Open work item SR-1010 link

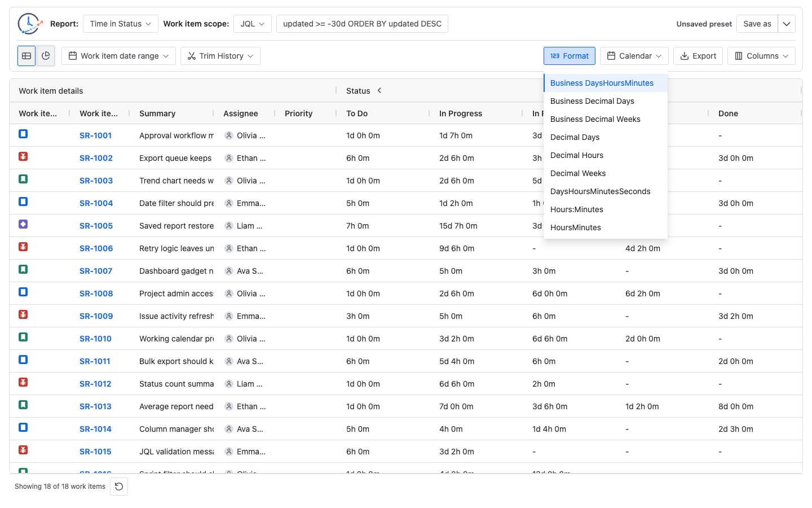click(95, 339)
